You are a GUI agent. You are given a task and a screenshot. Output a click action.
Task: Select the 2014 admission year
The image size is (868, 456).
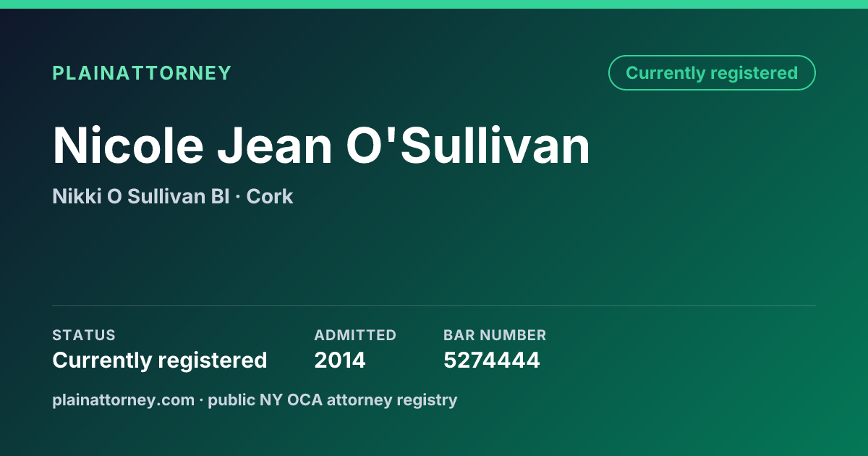click(x=340, y=360)
